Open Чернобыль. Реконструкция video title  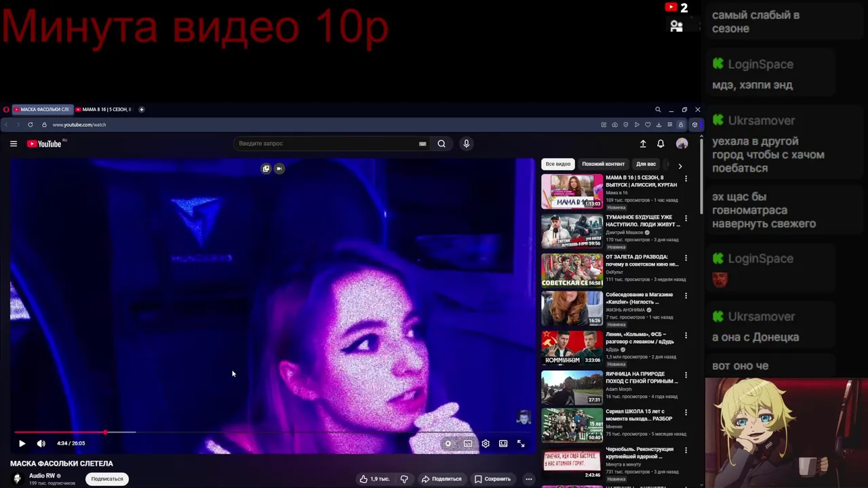[x=639, y=453]
